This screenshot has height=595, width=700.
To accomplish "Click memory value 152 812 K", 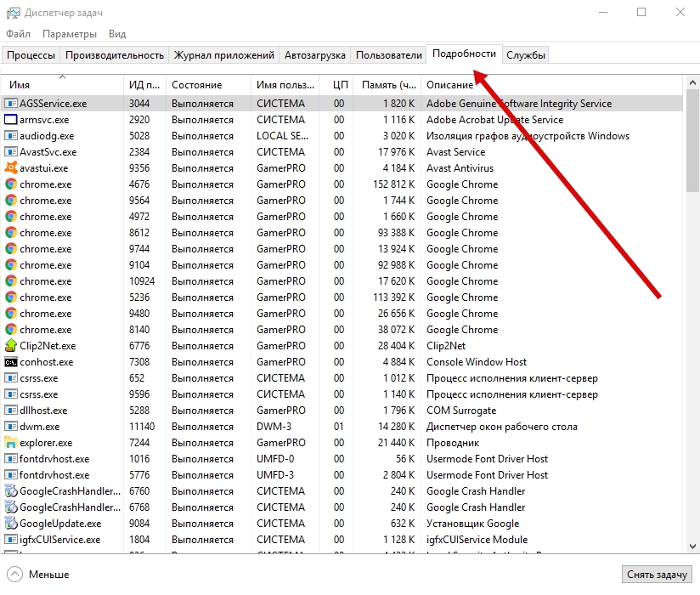I will [394, 184].
